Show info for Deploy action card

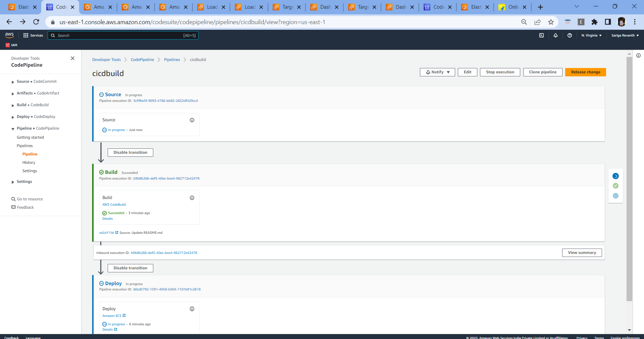tap(192, 309)
